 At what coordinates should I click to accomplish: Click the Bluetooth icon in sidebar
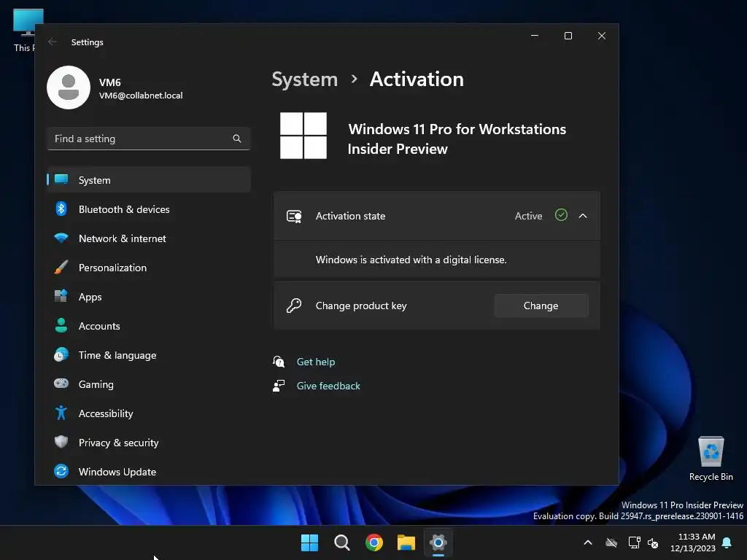(61, 209)
